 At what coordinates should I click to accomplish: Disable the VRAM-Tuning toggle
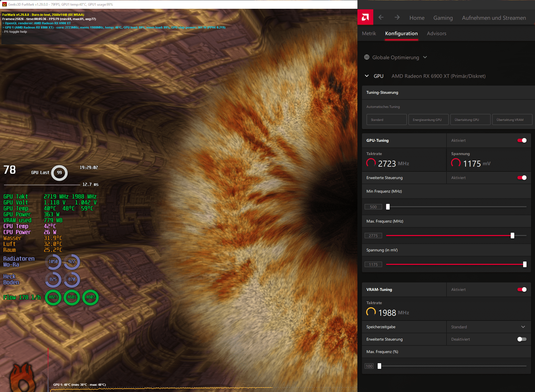pyautogui.click(x=522, y=289)
